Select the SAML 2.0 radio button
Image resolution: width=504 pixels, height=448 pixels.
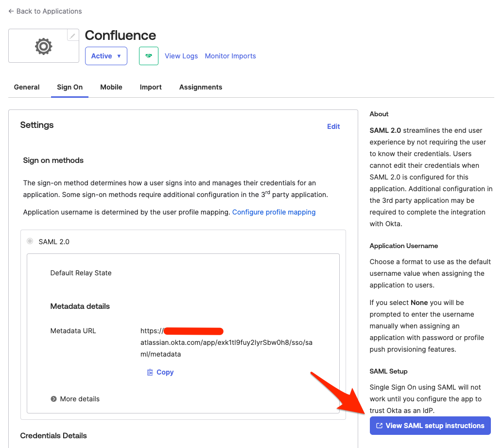pos(30,241)
